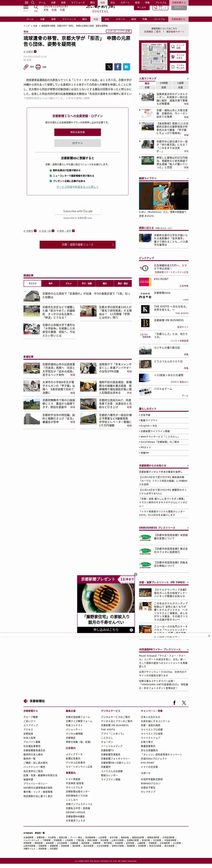Expand 共同通信PRワイヤー chevron
This screenshot has width=212, height=868.
[187, 649]
